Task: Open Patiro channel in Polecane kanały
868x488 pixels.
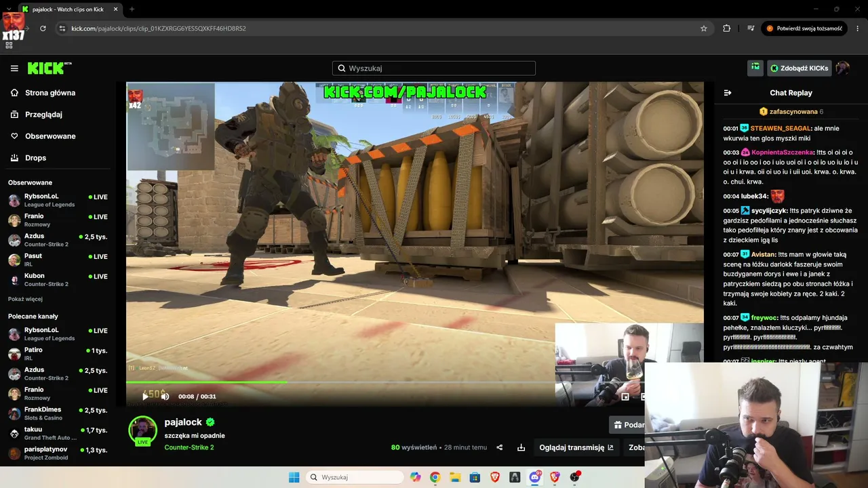Action: (x=58, y=354)
